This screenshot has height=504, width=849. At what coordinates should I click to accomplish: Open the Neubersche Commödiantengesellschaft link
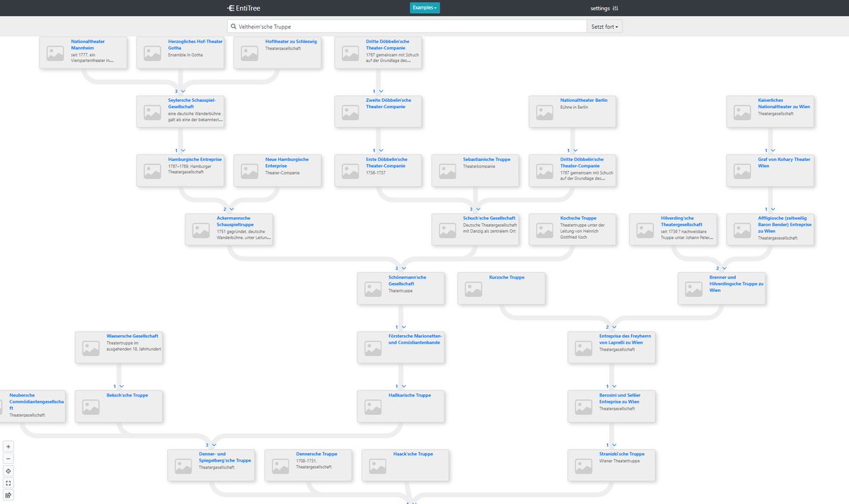coord(36,401)
